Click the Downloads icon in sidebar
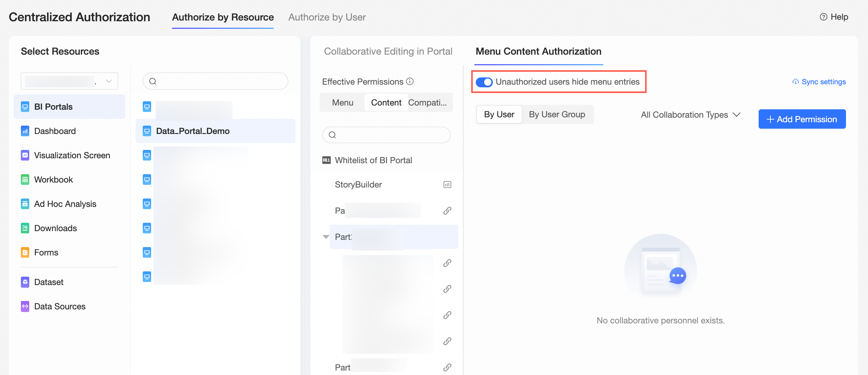Screen dimensions: 868x375 tap(25, 228)
